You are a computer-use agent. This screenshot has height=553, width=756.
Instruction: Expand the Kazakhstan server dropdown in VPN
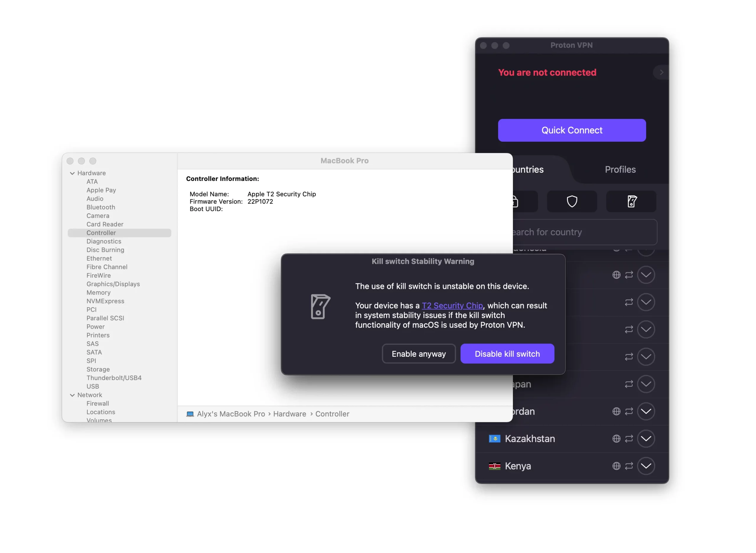tap(646, 439)
